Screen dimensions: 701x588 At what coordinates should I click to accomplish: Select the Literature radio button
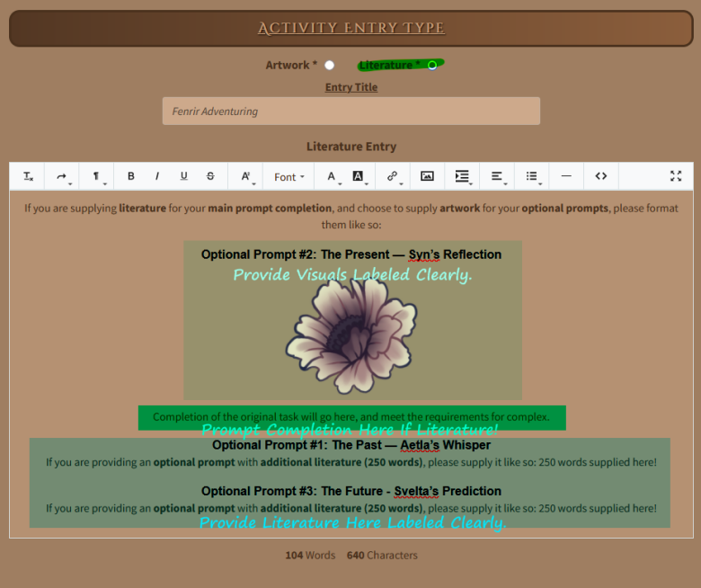coord(432,66)
